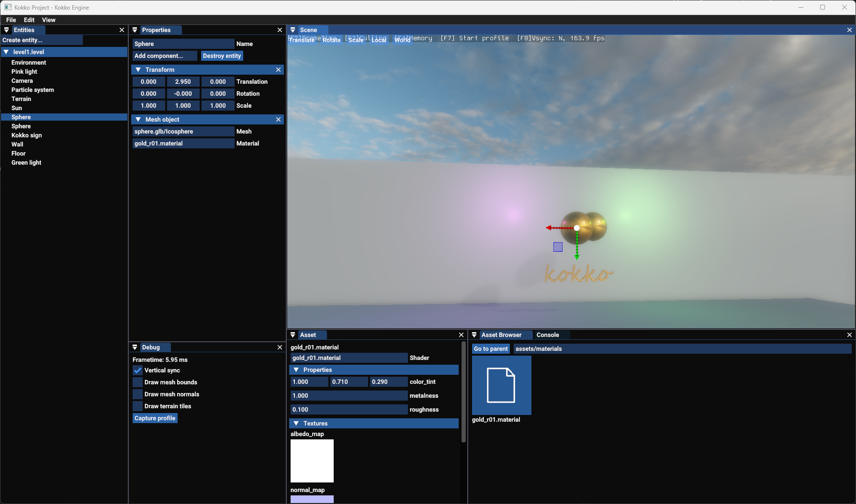Click the Capture profile button

coord(155,418)
